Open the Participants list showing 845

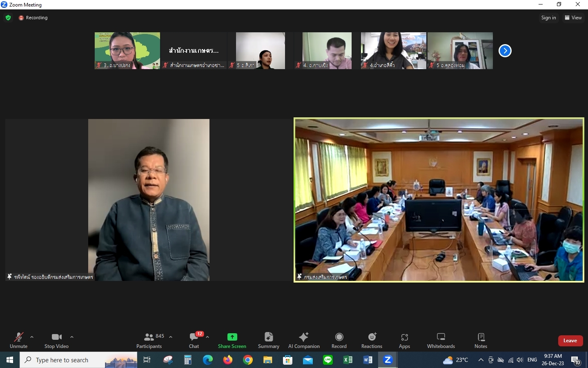tap(149, 337)
